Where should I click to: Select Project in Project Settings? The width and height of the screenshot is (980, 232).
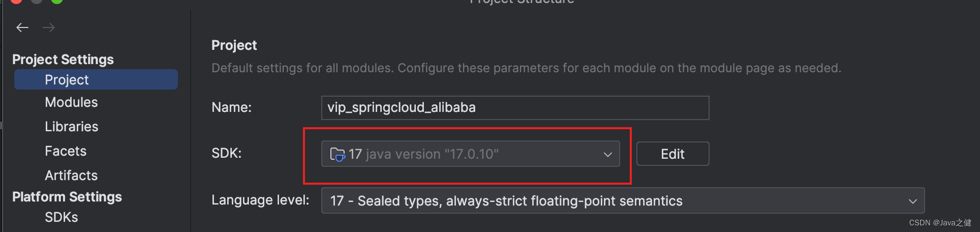click(67, 80)
